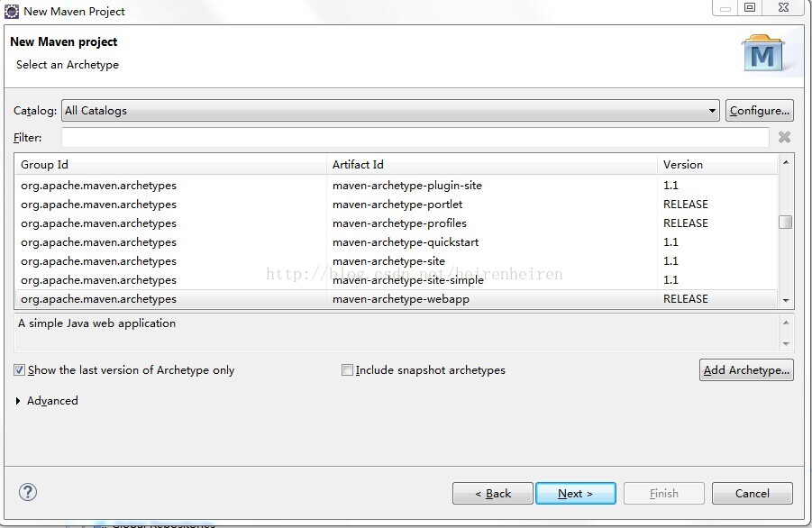The height and width of the screenshot is (528, 812).
Task: Select maven-archetype-site-simple archetype
Action: pos(397,280)
